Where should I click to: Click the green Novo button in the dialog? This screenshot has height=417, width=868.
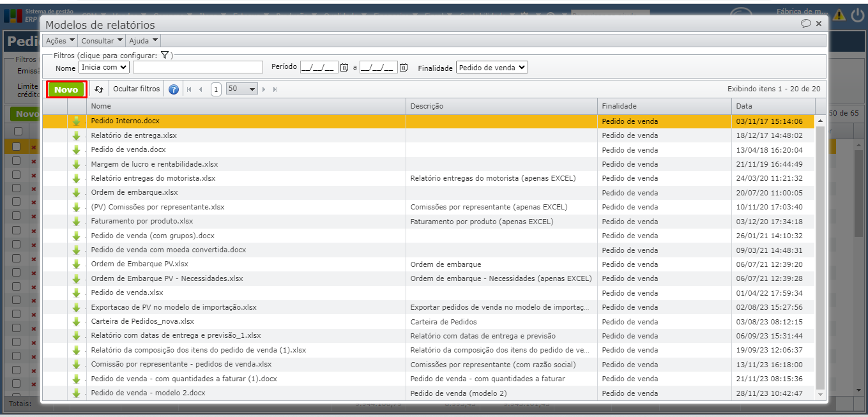[66, 89]
